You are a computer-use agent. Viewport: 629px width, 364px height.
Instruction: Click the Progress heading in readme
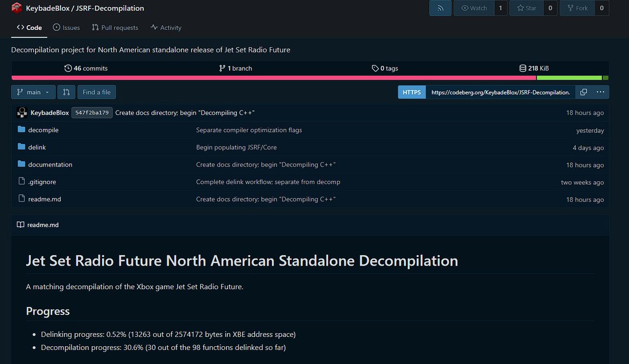click(x=48, y=311)
